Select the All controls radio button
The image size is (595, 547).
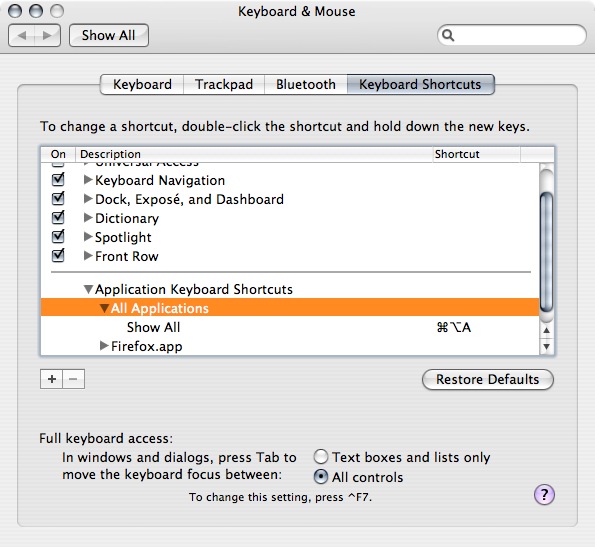(321, 476)
